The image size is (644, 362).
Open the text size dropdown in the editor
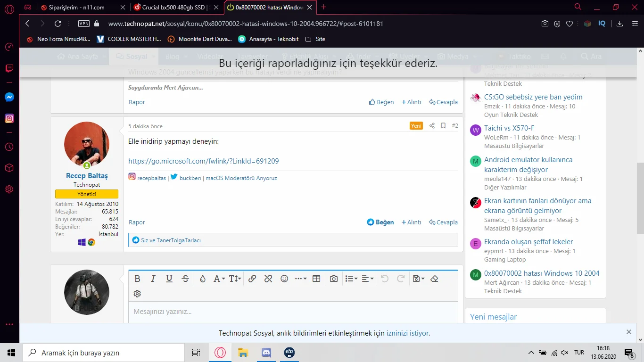click(x=234, y=279)
